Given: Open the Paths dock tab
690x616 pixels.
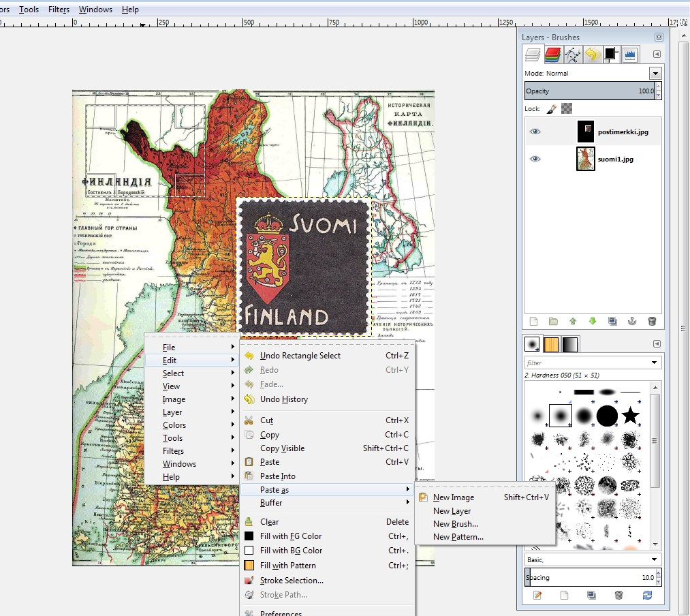Looking at the screenshot, I should point(572,55).
